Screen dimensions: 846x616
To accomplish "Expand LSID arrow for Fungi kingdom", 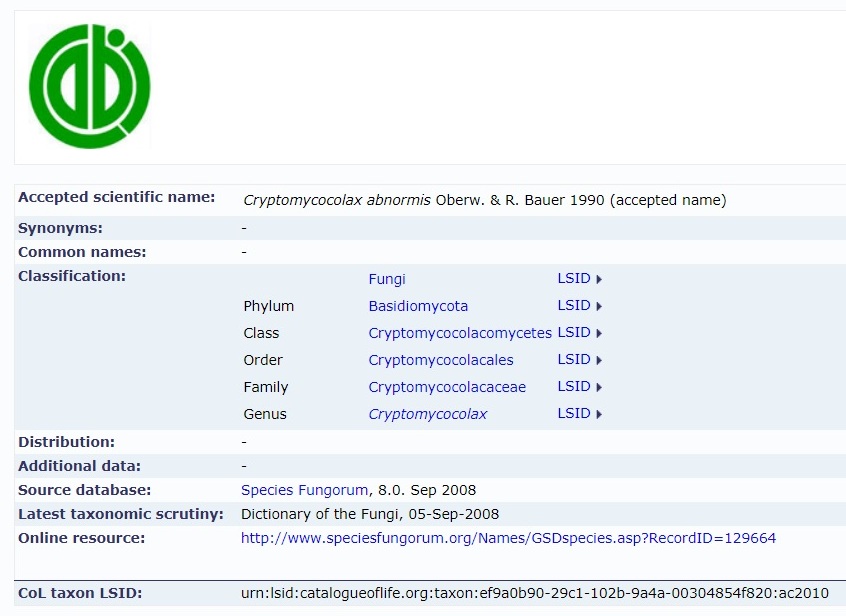I will pos(599,279).
